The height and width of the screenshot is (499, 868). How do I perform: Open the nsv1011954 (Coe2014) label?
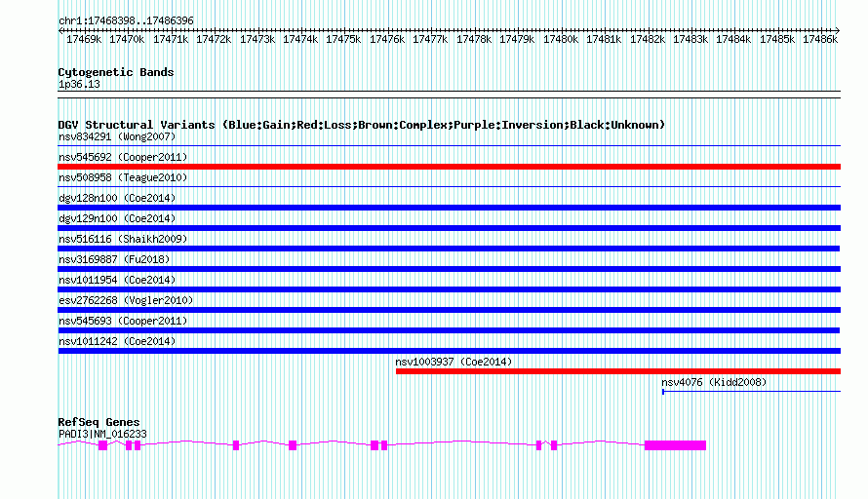[x=117, y=280]
